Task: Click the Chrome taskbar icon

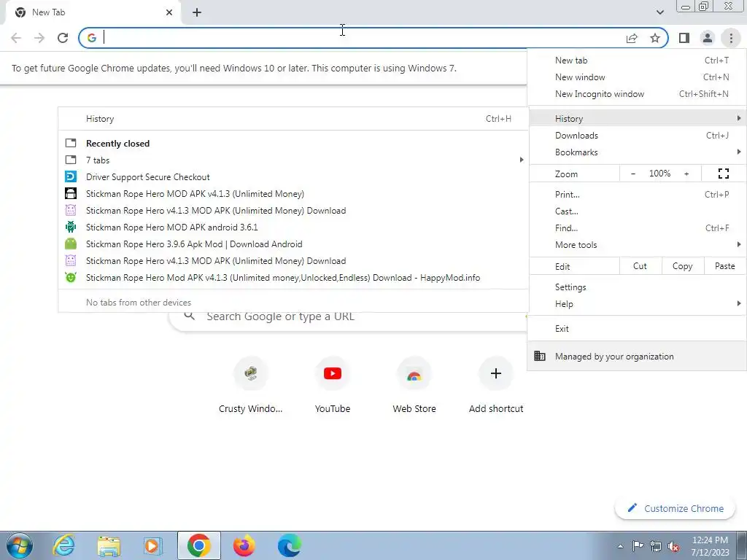Action: coord(198,545)
